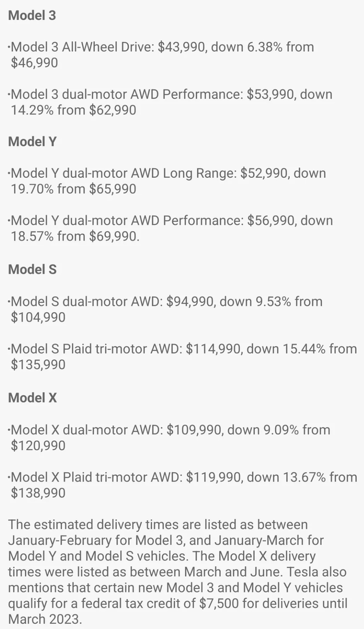Tap the $104,990 original price
The image size is (364, 629).
(38, 317)
